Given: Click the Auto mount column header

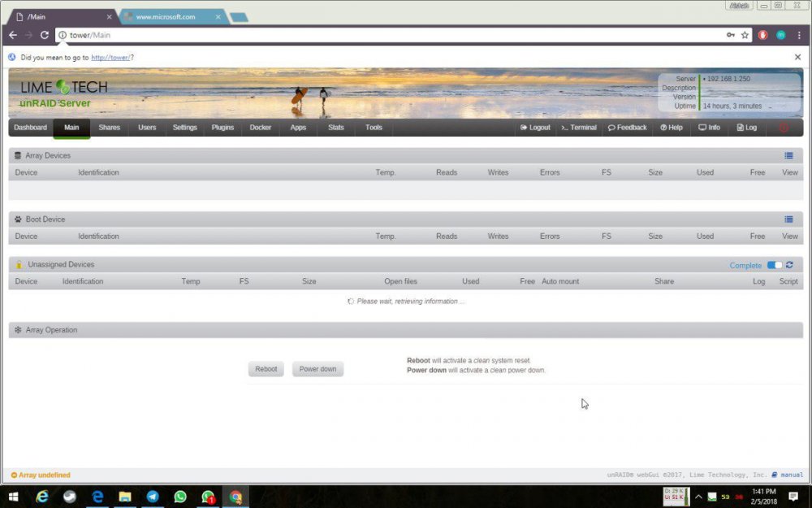Looking at the screenshot, I should tap(560, 281).
